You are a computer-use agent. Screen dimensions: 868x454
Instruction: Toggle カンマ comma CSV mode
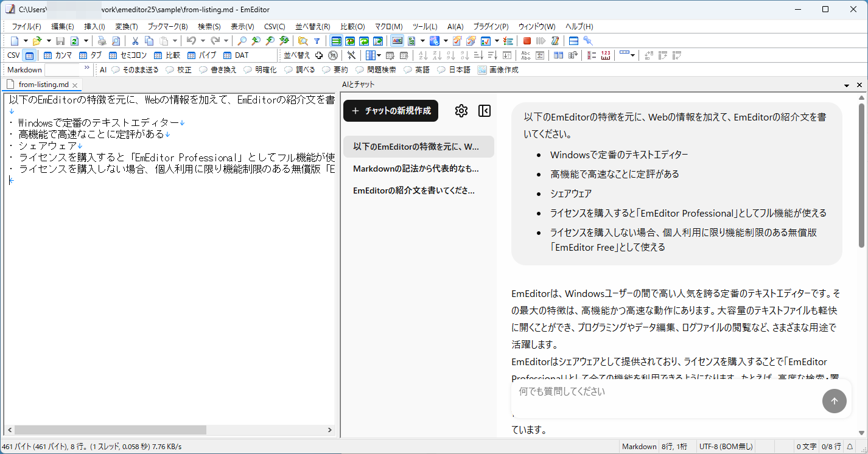tap(58, 55)
